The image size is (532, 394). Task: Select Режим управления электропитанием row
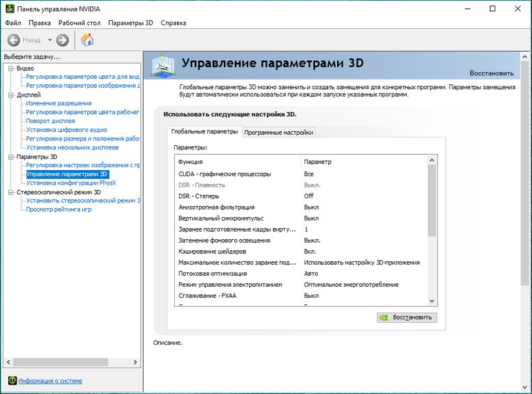tap(301, 285)
